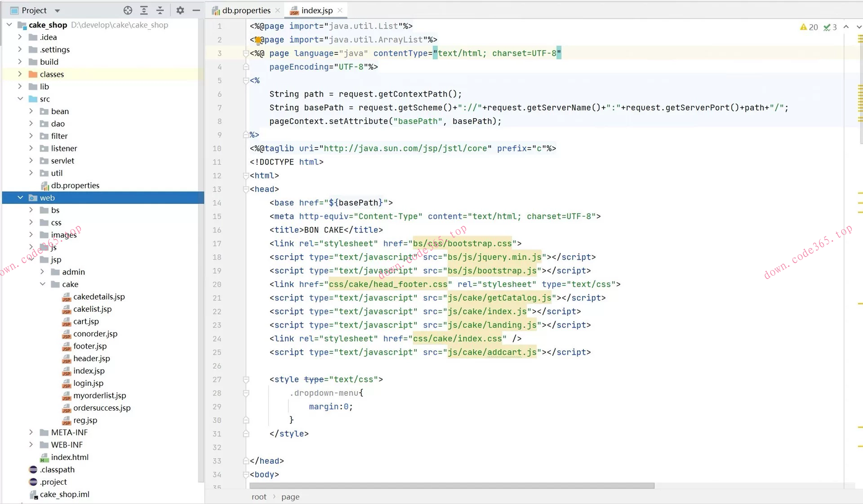Viewport: 863px width, 504px height.
Task: Expand the META-INF folder
Action: (x=31, y=432)
